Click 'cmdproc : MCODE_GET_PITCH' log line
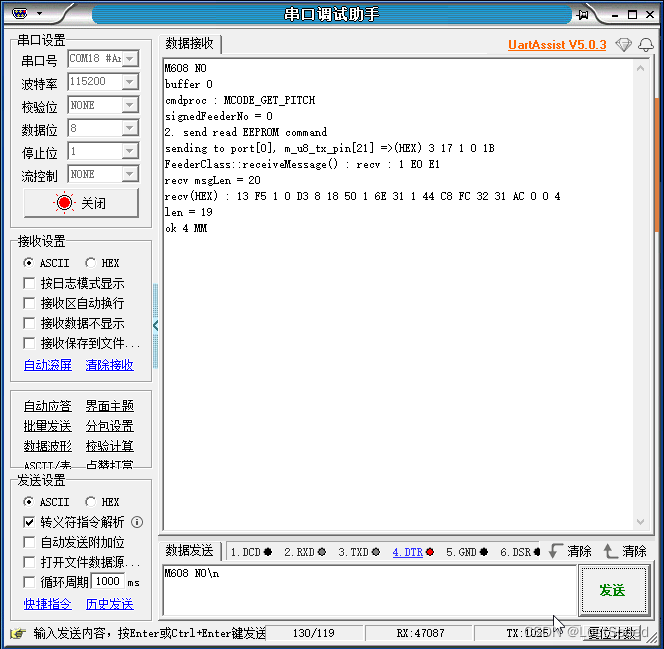 coord(240,100)
